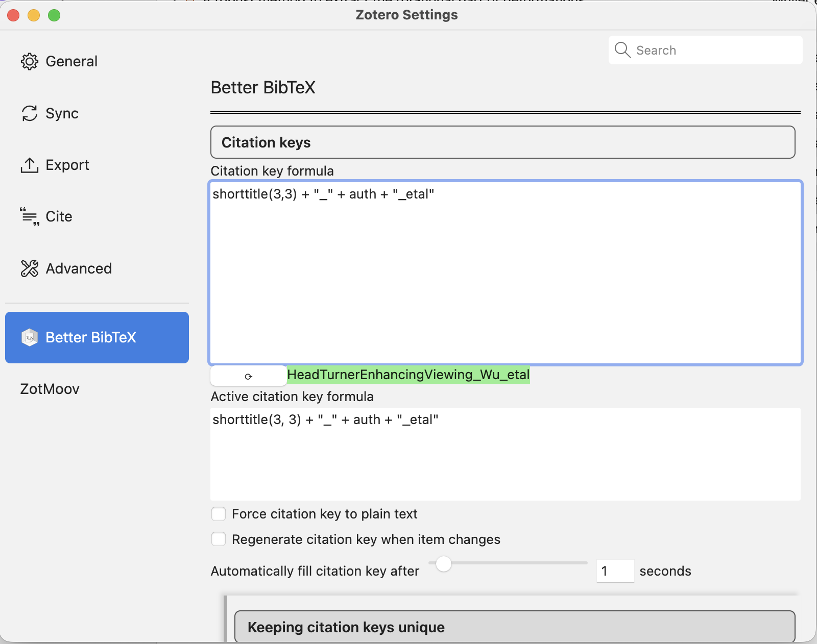Click the refresh citation key preview button

[249, 376]
